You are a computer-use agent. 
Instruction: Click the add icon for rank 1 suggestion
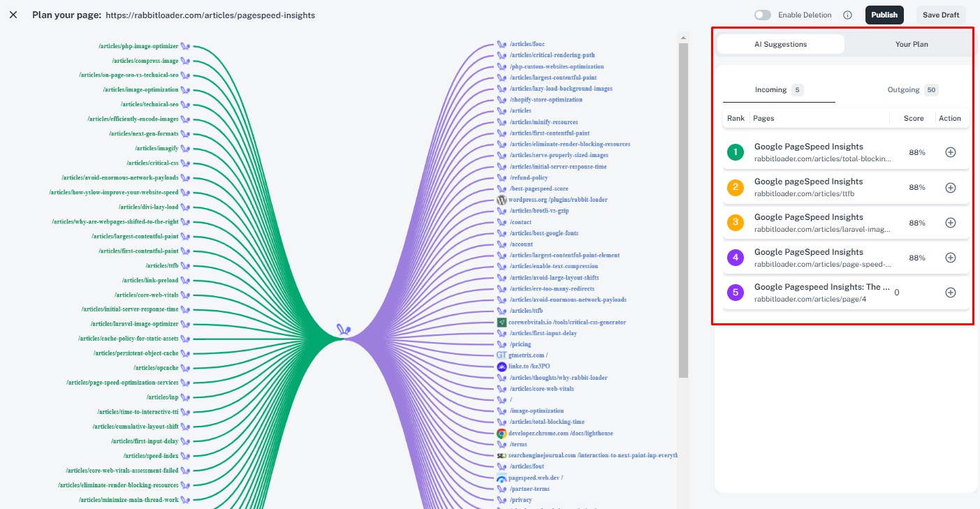(950, 152)
